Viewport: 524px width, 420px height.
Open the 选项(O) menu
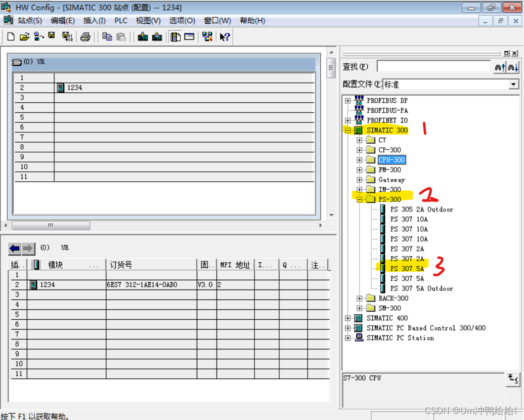[x=182, y=21]
